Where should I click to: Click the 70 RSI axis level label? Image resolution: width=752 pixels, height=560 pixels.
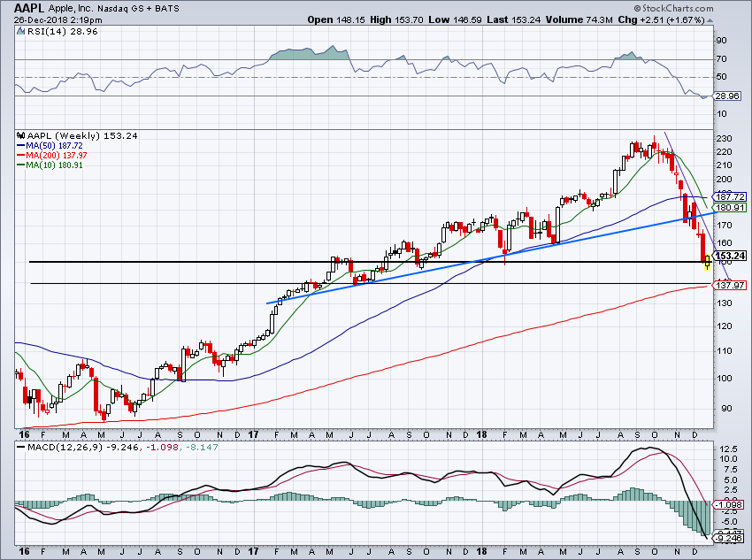pyautogui.click(x=721, y=59)
